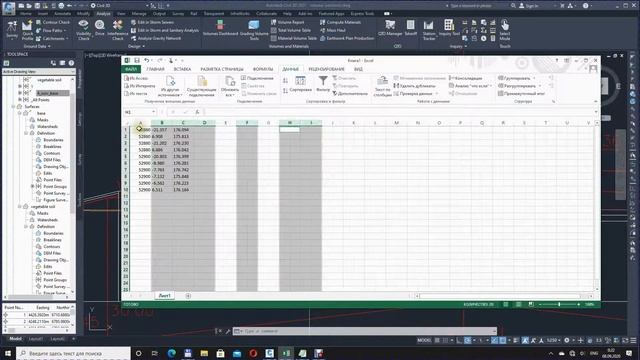The height and width of the screenshot is (360, 640).
Task: Switch to Civil 3D Manage tab
Action: tap(139, 13)
